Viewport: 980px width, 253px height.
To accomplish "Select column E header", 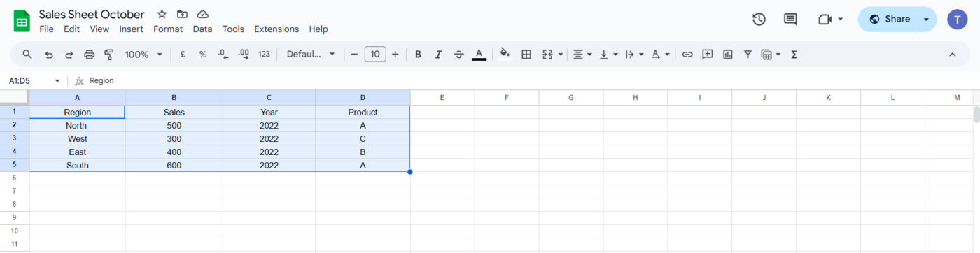I will click(442, 98).
